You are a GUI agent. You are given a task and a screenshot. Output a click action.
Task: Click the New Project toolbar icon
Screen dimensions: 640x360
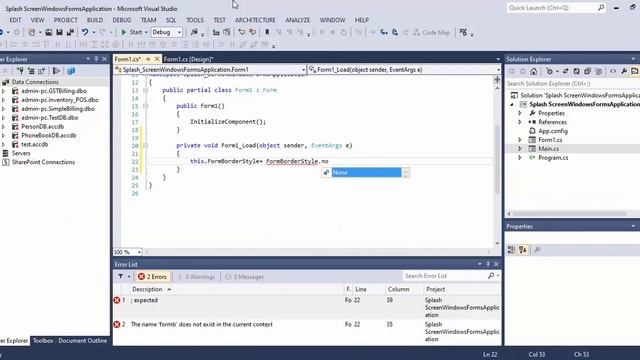tap(31, 32)
